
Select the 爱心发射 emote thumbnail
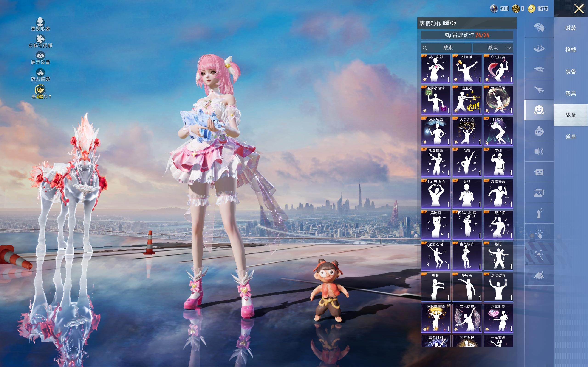coord(435,69)
